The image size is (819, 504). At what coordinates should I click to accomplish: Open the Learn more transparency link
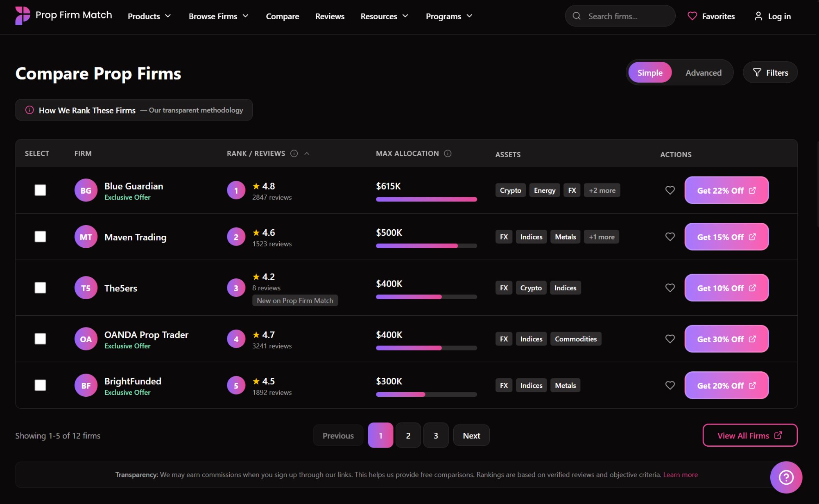[680, 475]
